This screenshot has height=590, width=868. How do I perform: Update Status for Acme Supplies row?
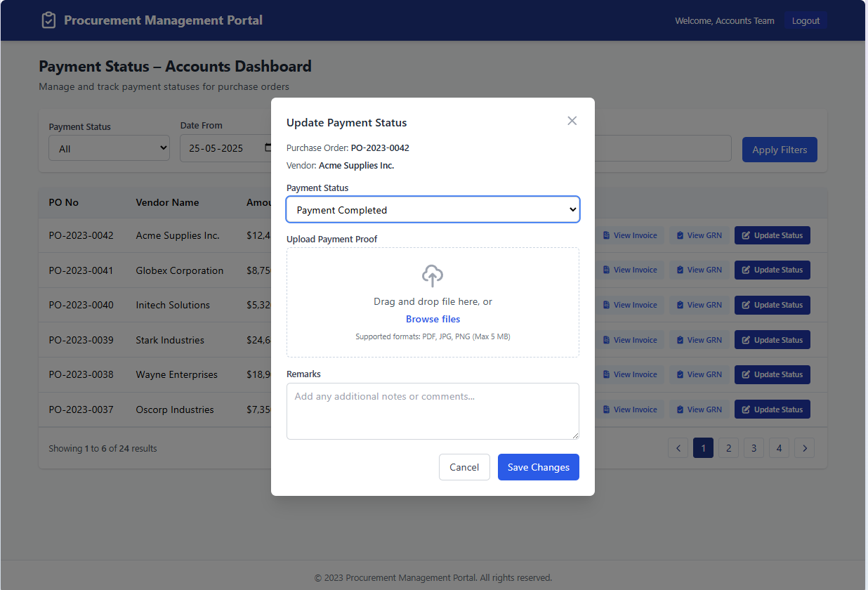(772, 235)
